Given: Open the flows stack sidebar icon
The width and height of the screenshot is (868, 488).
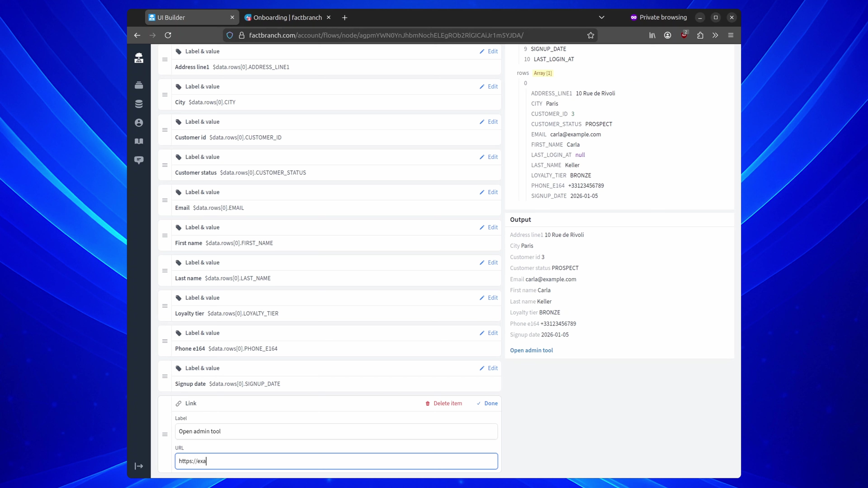Looking at the screenshot, I should pos(139,85).
